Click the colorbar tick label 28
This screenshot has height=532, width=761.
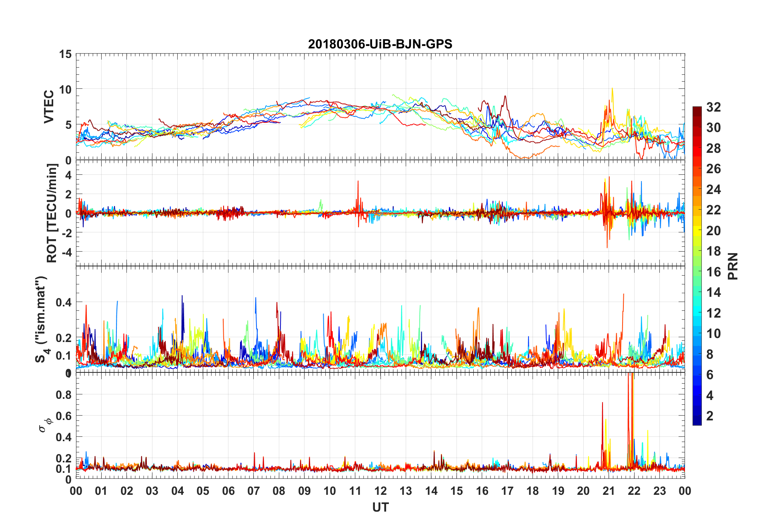[713, 148]
